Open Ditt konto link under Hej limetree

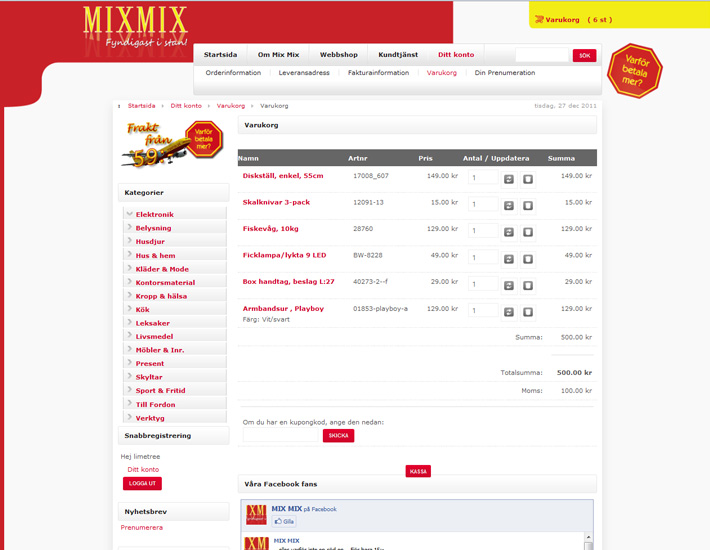point(143,469)
